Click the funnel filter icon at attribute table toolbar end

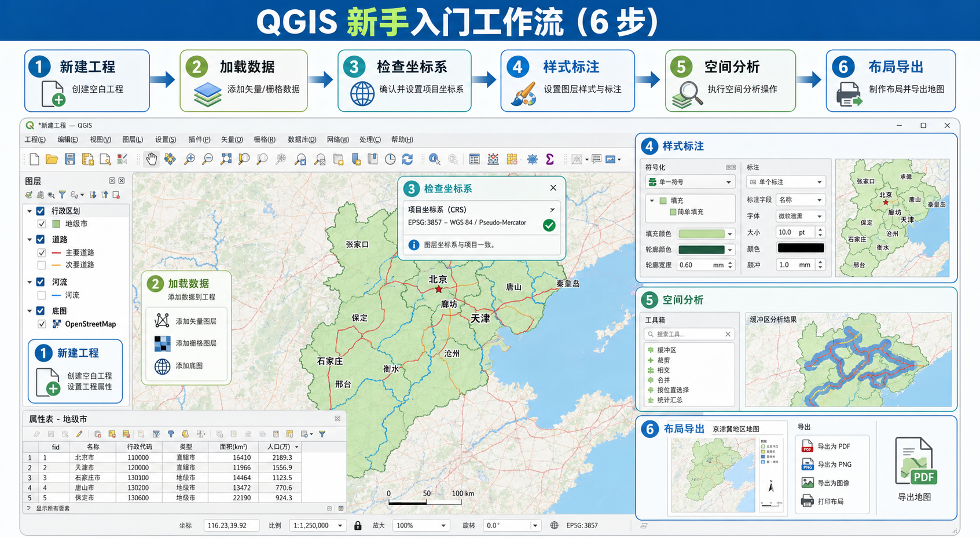pyautogui.click(x=322, y=434)
